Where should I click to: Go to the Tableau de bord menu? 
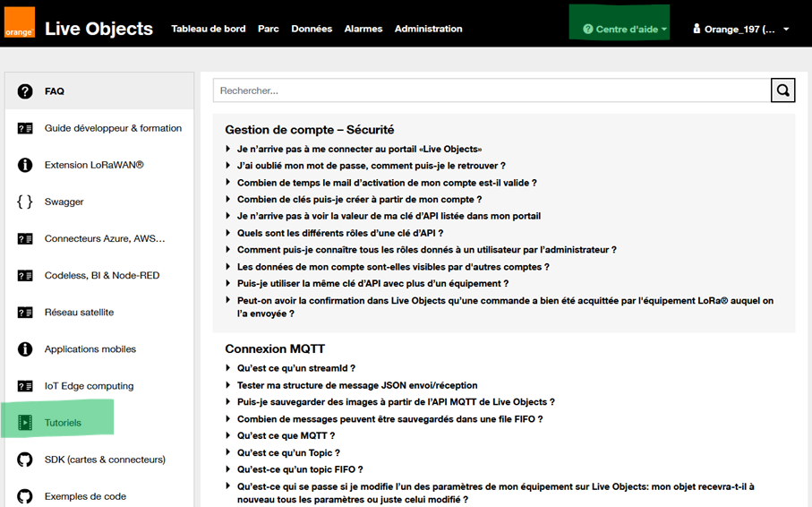click(x=209, y=29)
